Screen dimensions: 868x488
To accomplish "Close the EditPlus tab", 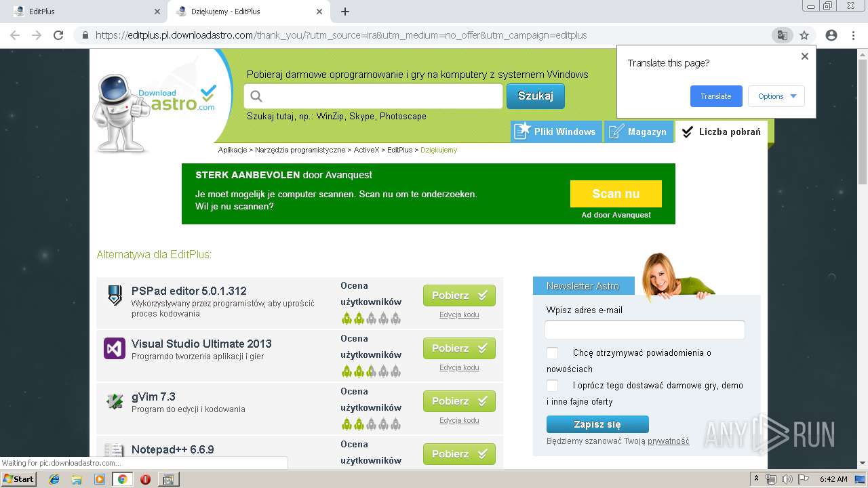I will (157, 12).
